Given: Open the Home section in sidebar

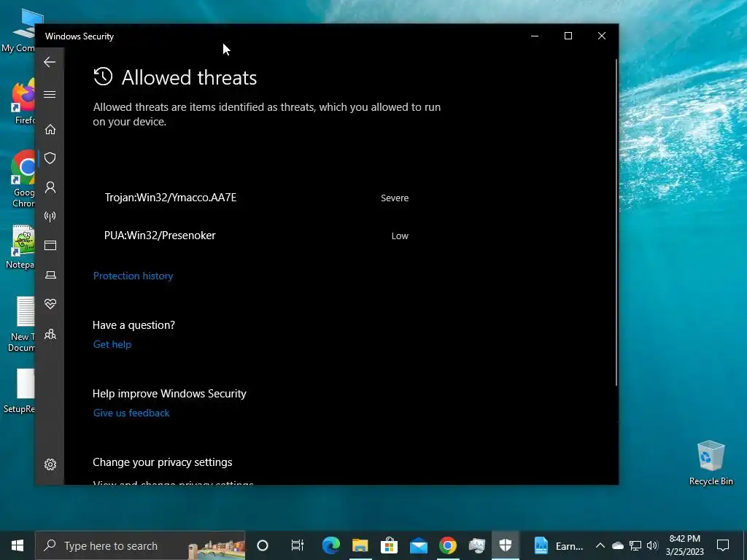Looking at the screenshot, I should tap(50, 130).
